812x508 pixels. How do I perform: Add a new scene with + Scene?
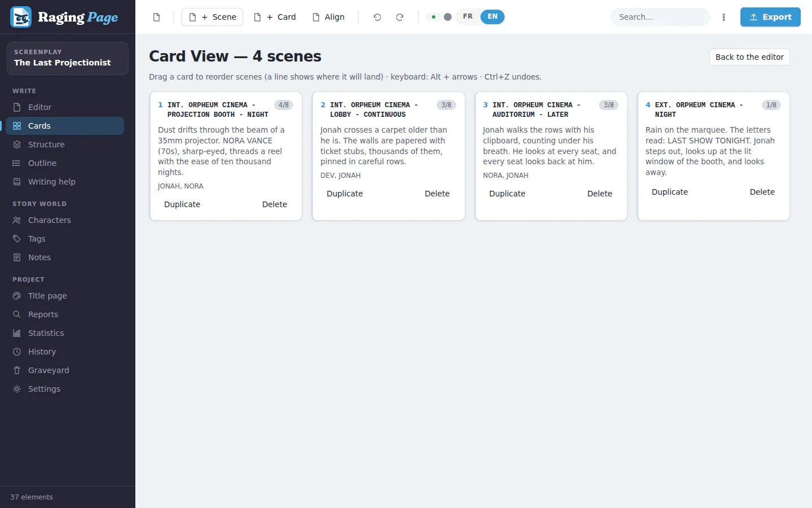point(212,17)
